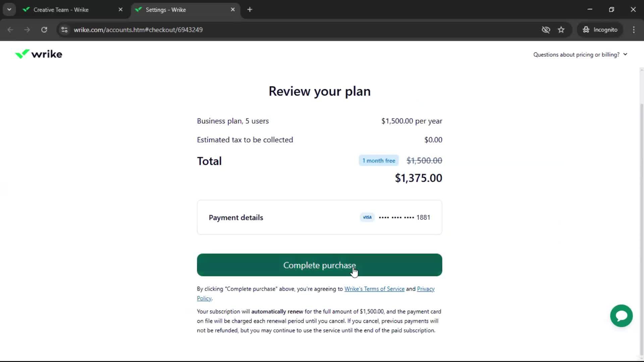Go forward in browser history

point(27,29)
